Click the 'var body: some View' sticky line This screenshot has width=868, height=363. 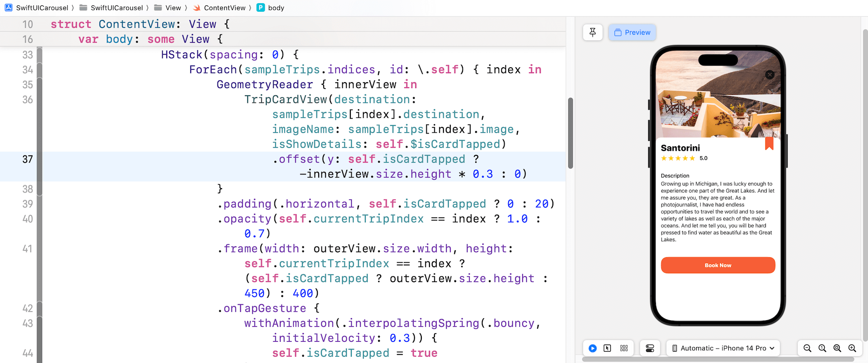click(x=151, y=39)
